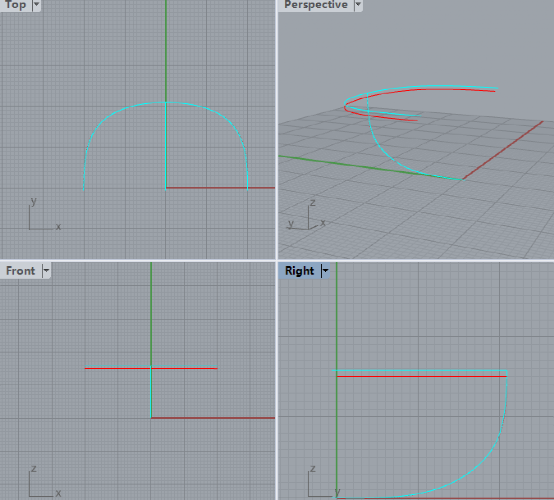554x500 pixels.
Task: Select the red horizontal line in Right view
Action: [422, 377]
